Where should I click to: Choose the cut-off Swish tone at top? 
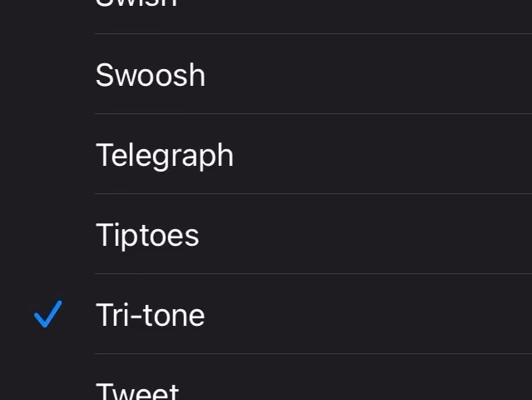[x=266, y=8]
